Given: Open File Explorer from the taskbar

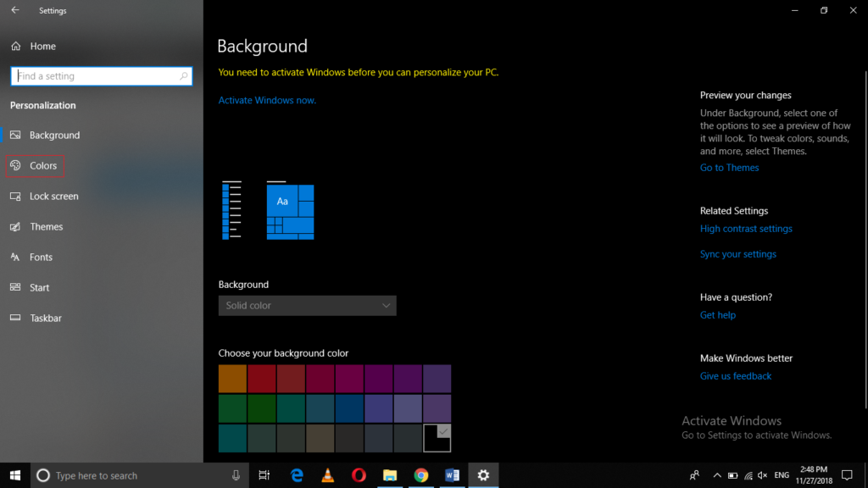Looking at the screenshot, I should tap(390, 475).
